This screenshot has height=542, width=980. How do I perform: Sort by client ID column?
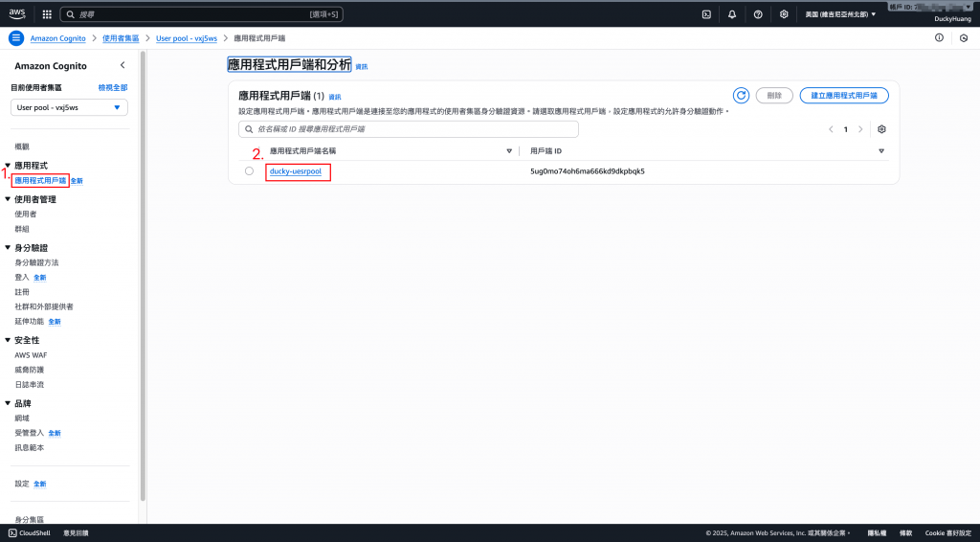tap(881, 151)
